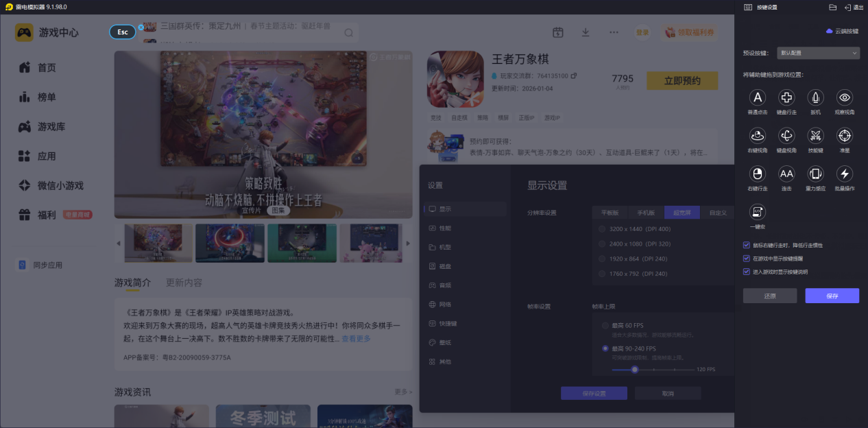Open 应用 apps in sidebar
The height and width of the screenshot is (428, 868).
tap(47, 156)
